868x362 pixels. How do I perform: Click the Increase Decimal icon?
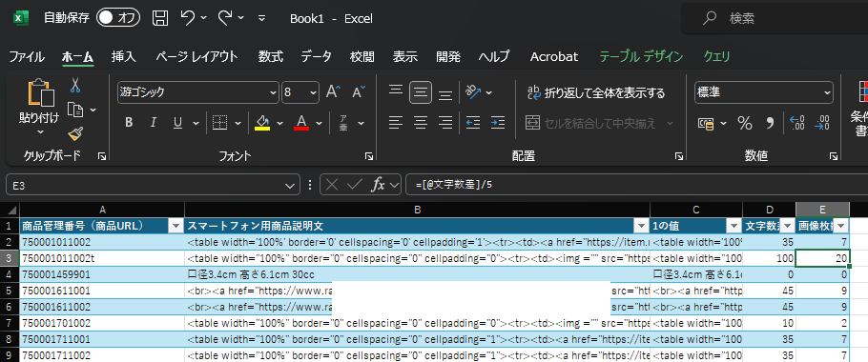coord(796,123)
